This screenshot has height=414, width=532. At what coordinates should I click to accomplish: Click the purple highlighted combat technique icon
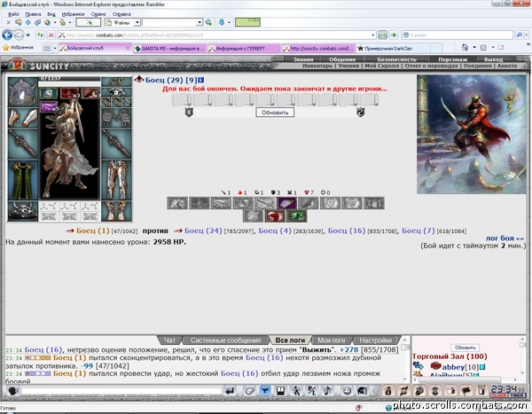coord(286,203)
